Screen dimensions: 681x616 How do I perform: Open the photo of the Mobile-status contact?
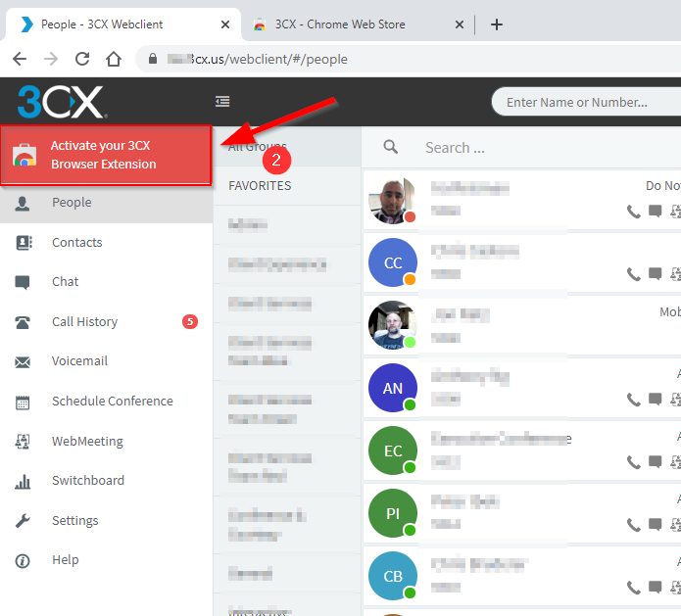point(393,325)
